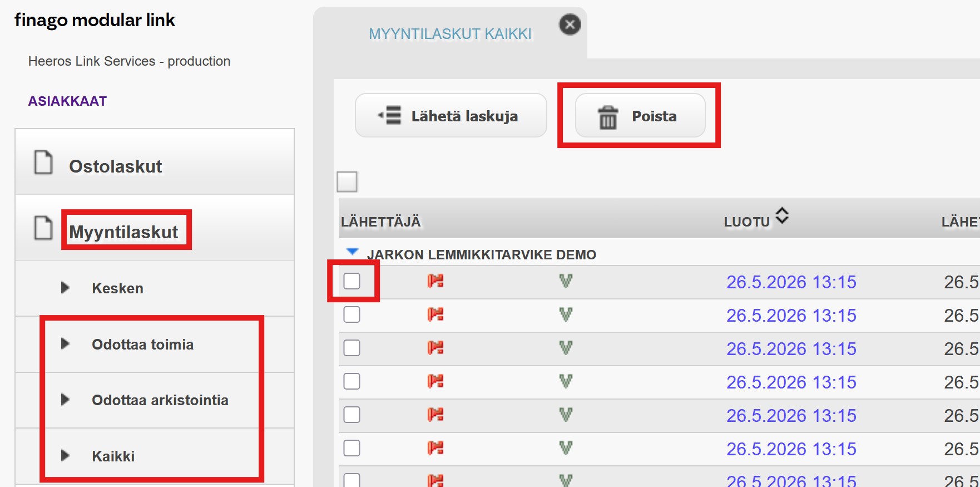The image size is (980, 487).
Task: Select the Kesken submenu item
Action: pyautogui.click(x=155, y=288)
